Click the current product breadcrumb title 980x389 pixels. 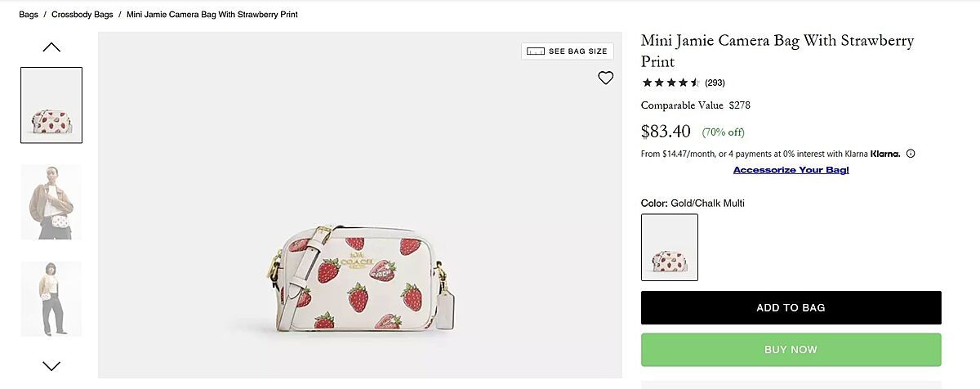point(212,15)
